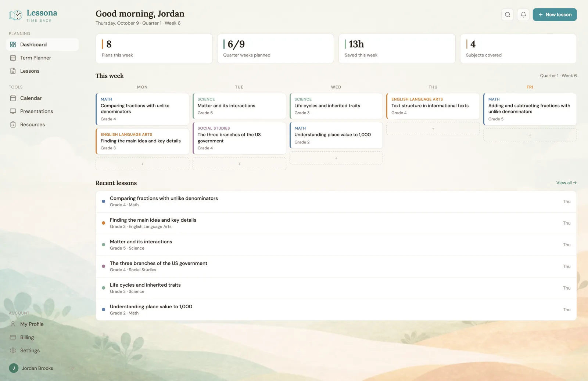
Task: Open Jordan Brooks account name
Action: point(37,368)
